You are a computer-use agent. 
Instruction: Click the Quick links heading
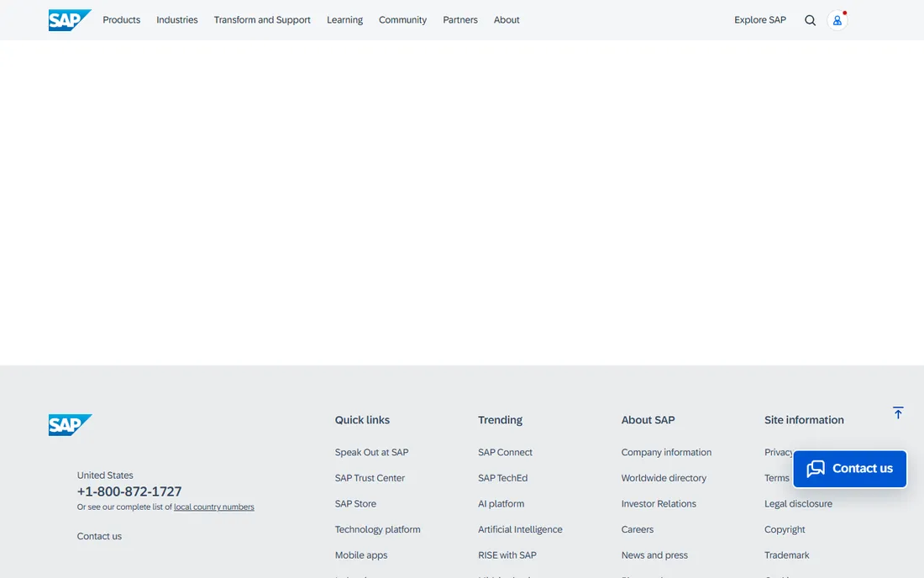click(362, 420)
